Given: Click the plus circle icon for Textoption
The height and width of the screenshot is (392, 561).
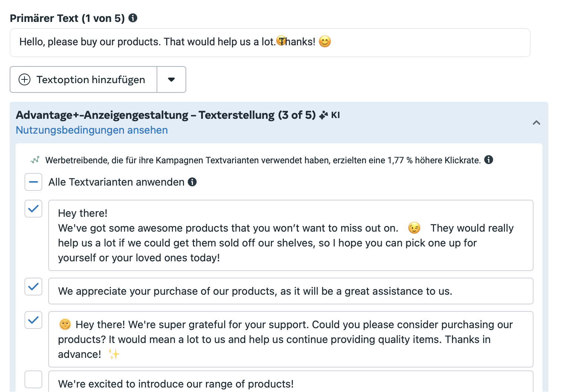Looking at the screenshot, I should click(x=24, y=79).
